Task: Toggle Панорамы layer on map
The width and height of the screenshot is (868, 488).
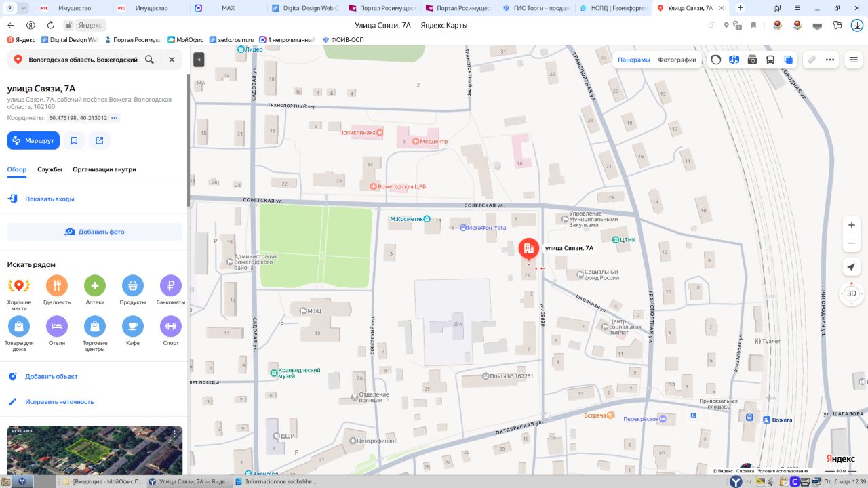Action: (634, 60)
